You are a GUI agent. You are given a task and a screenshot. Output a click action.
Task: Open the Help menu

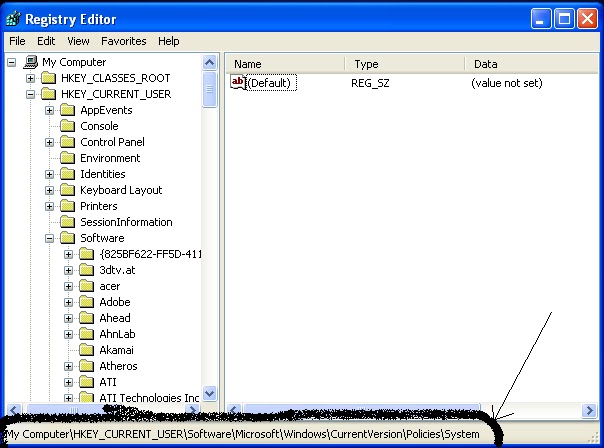[x=169, y=41]
